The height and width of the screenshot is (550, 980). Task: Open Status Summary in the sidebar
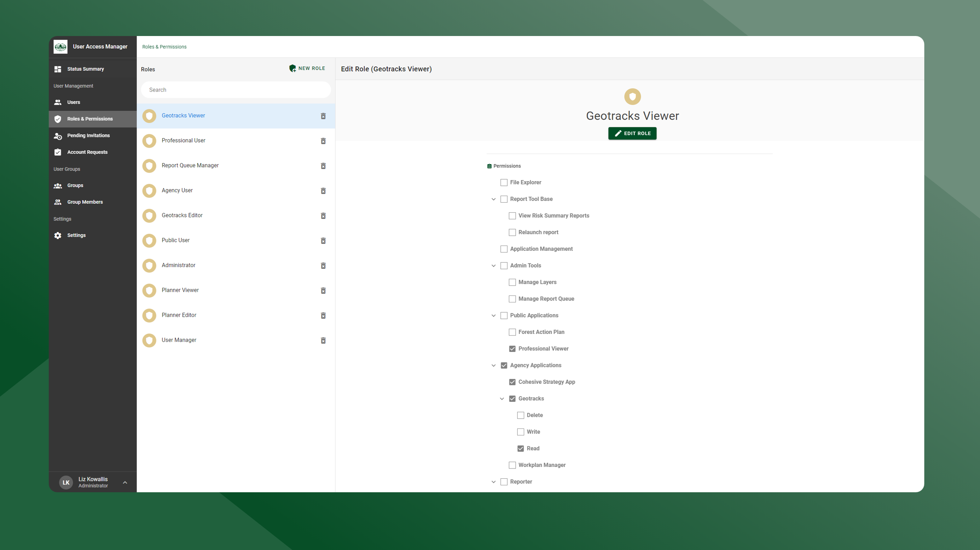click(x=93, y=69)
